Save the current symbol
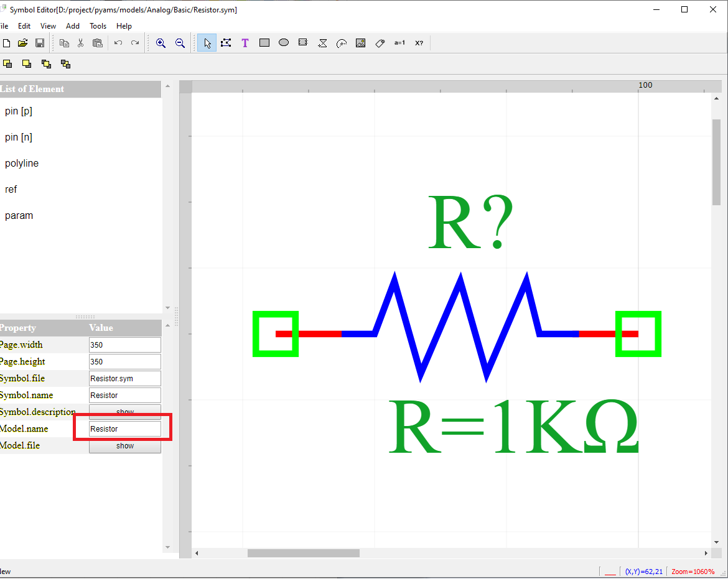728x579 pixels. 40,43
